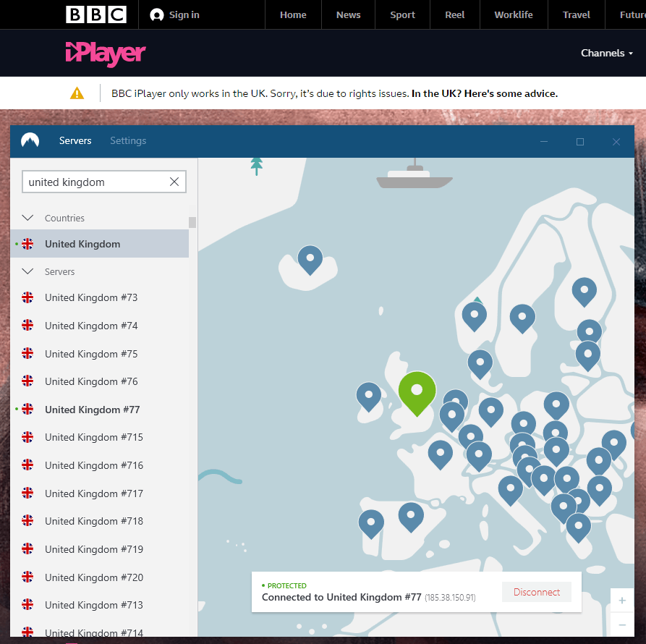
Task: Select the green United Kingdom map pin
Action: click(417, 394)
